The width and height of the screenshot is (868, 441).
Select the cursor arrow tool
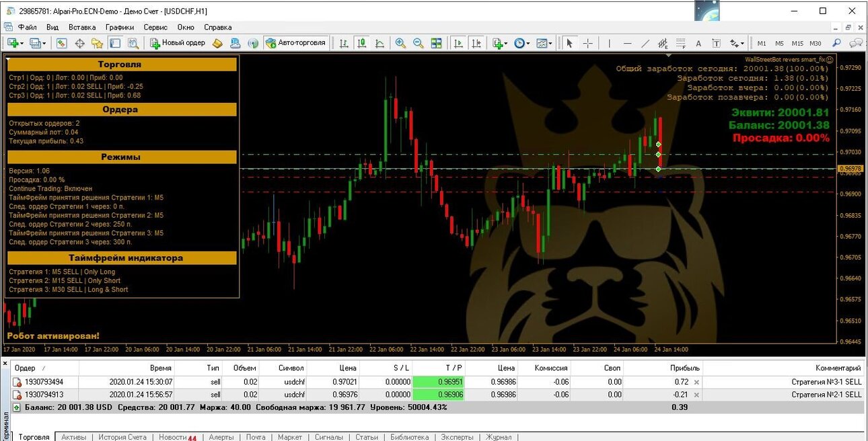point(569,43)
